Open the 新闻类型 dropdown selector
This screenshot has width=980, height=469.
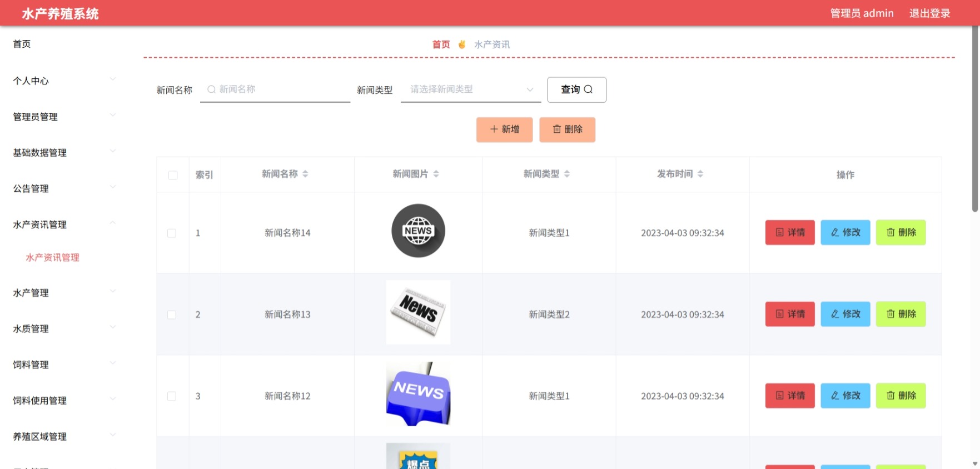(x=471, y=89)
